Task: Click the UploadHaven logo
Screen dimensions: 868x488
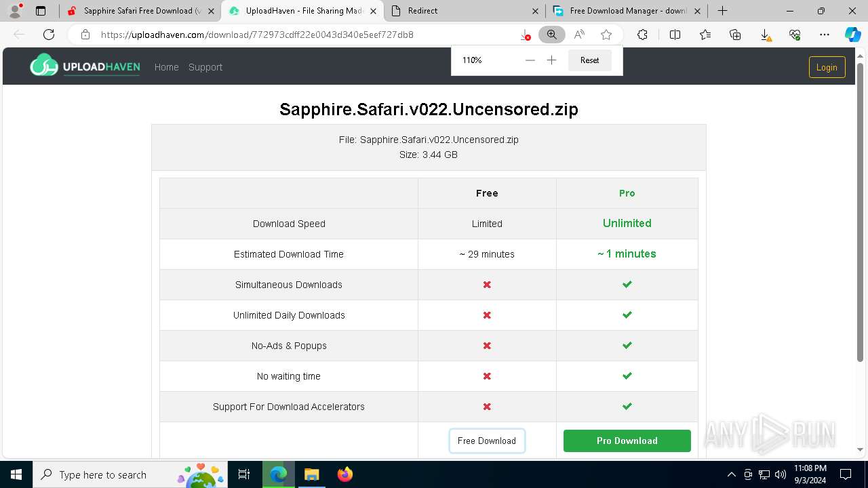Action: (x=85, y=66)
